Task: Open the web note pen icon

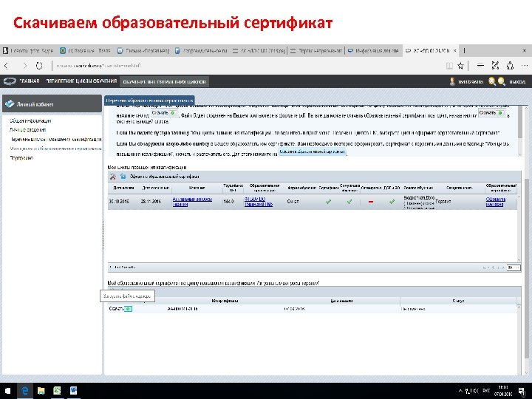Action: click(495, 66)
